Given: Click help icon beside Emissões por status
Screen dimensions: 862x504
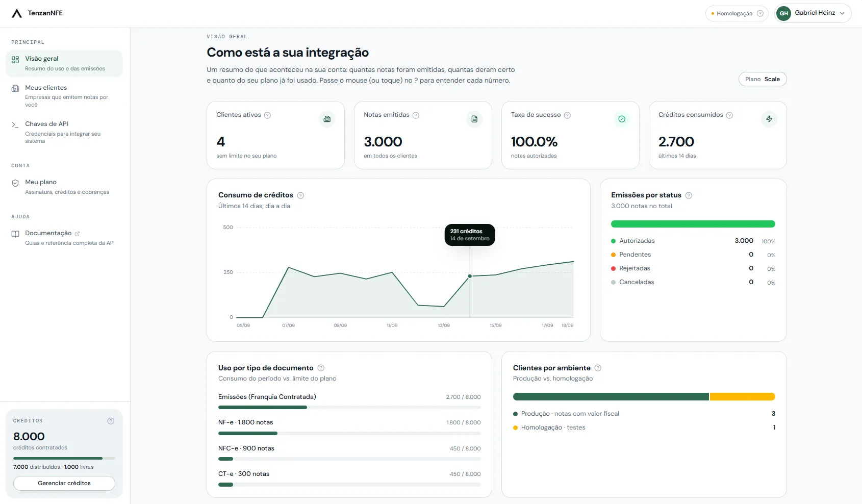Looking at the screenshot, I should [x=689, y=195].
